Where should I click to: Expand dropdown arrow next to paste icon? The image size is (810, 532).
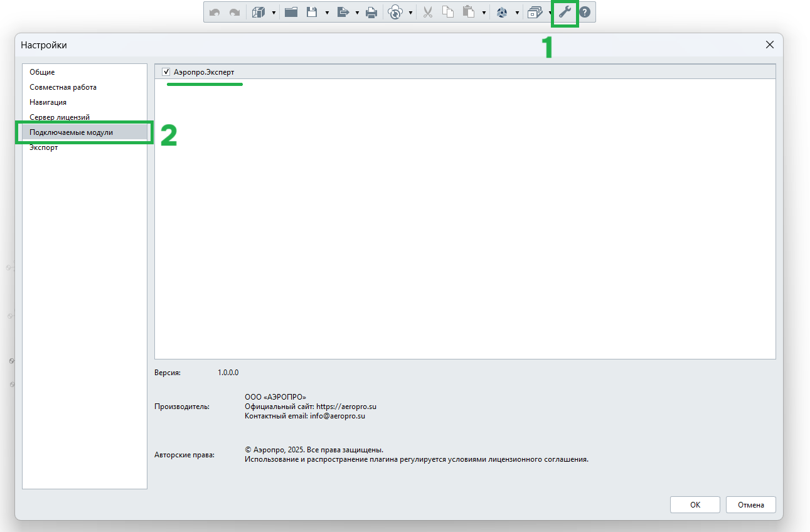(x=484, y=13)
